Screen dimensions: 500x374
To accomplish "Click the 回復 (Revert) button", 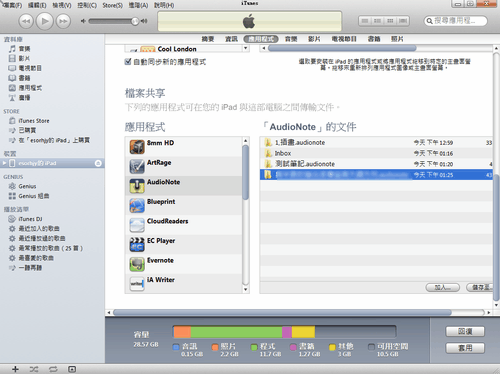I will pyautogui.click(x=465, y=332).
